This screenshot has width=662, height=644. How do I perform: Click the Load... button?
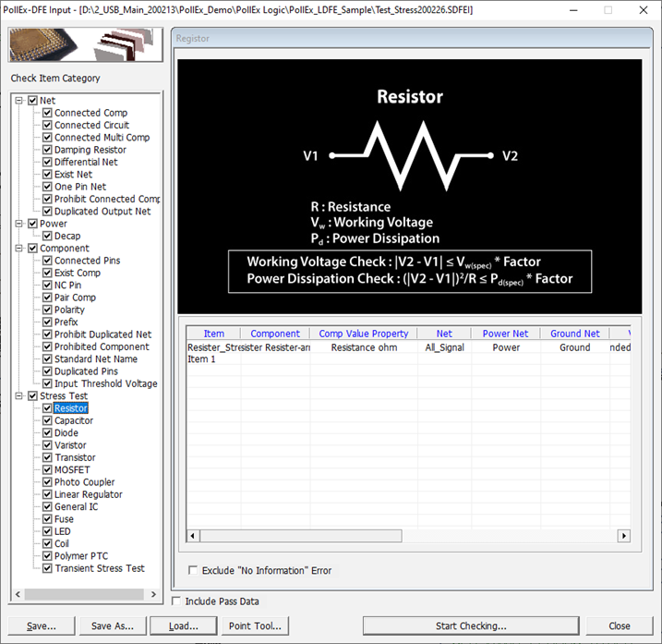point(183,626)
